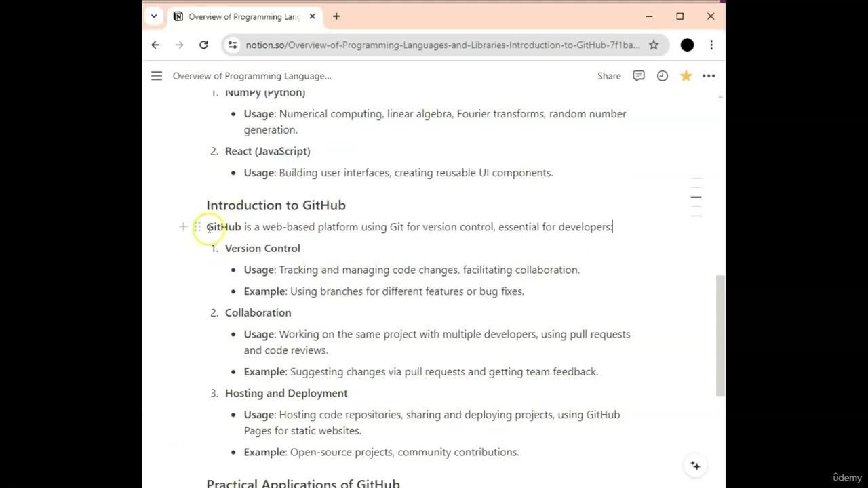Screen dimensions: 868x488
Task: Click 'Building user interfaces' usage line
Action: [x=399, y=173]
